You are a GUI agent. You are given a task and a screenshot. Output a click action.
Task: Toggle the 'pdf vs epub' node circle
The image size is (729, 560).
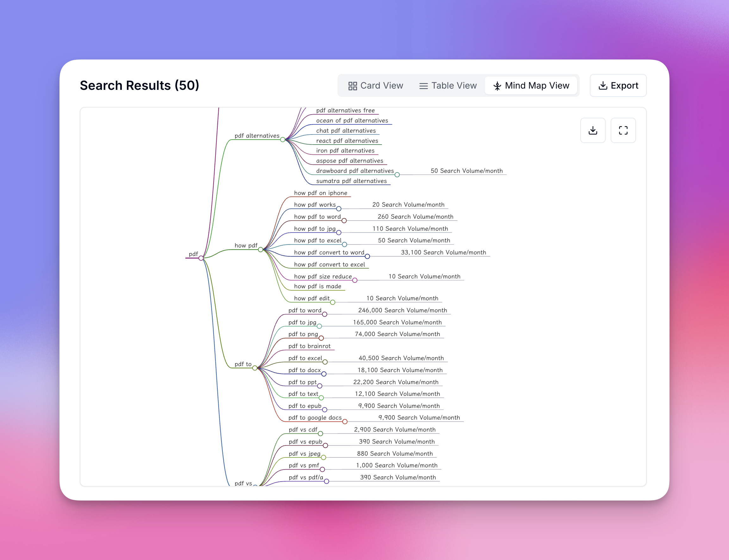point(325,446)
